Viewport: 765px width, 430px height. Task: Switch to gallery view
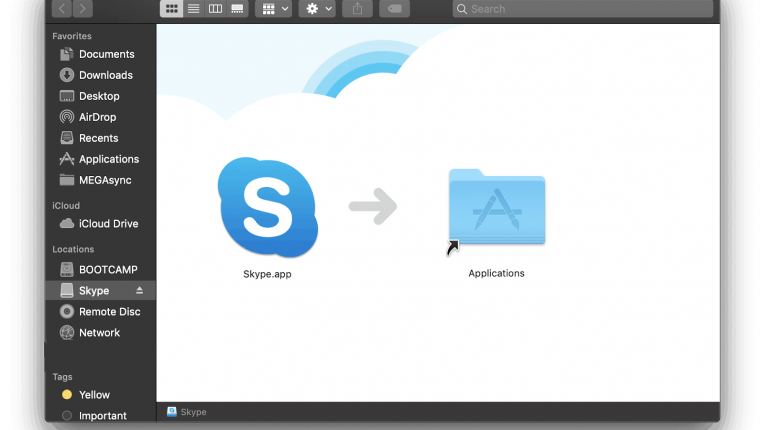[x=237, y=9]
